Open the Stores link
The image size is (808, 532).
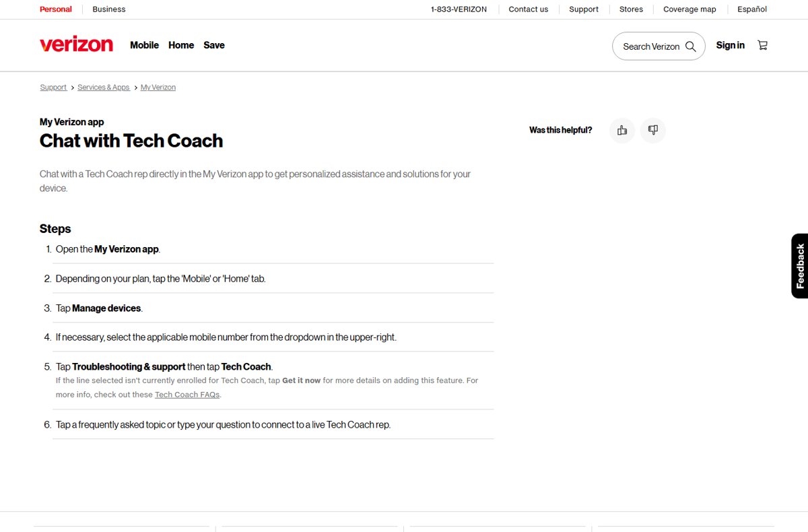point(631,9)
